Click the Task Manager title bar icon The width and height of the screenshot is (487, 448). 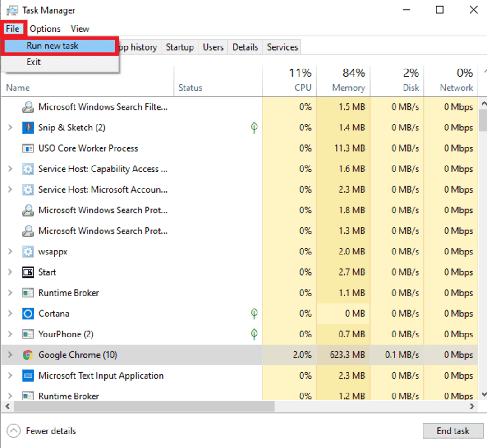pyautogui.click(x=12, y=10)
